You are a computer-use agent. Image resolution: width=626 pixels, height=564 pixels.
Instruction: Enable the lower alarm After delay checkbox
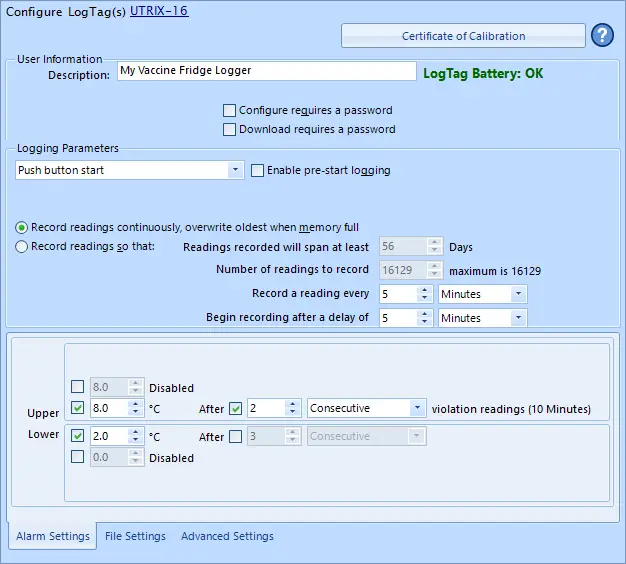click(235, 436)
